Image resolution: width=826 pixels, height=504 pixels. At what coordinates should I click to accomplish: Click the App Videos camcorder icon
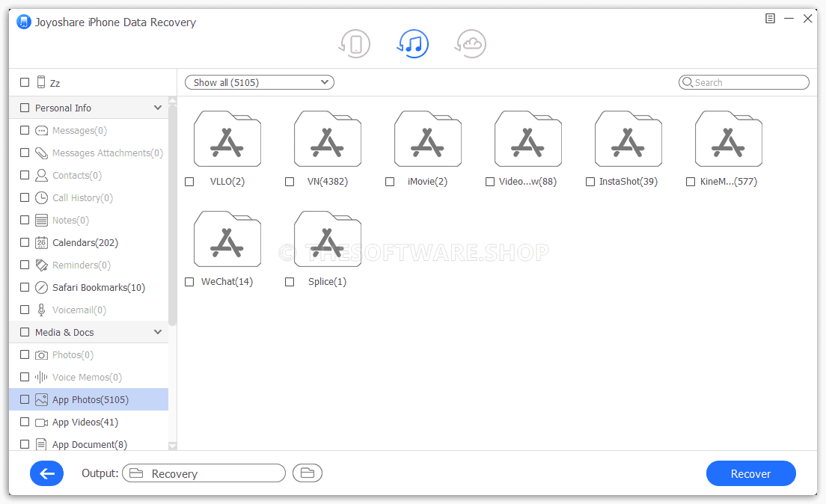[x=41, y=422]
